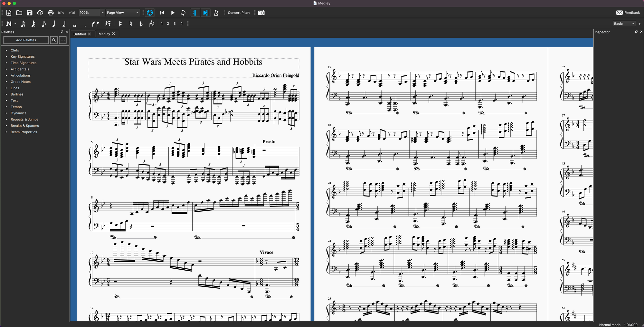
Task: Toggle note input mode
Action: point(8,24)
